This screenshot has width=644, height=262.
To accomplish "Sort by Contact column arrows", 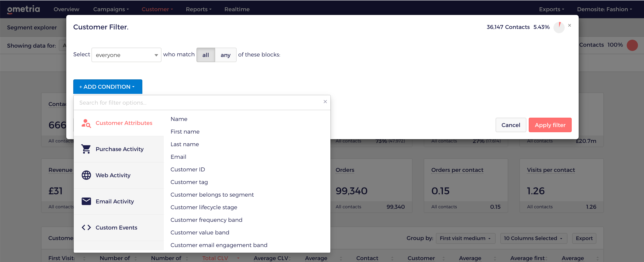I will pos(392,258).
